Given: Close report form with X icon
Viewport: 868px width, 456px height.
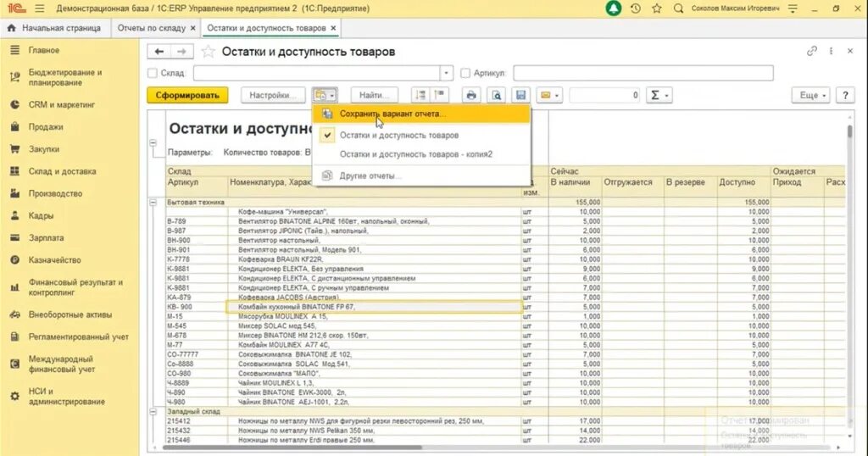Looking at the screenshot, I should (850, 51).
